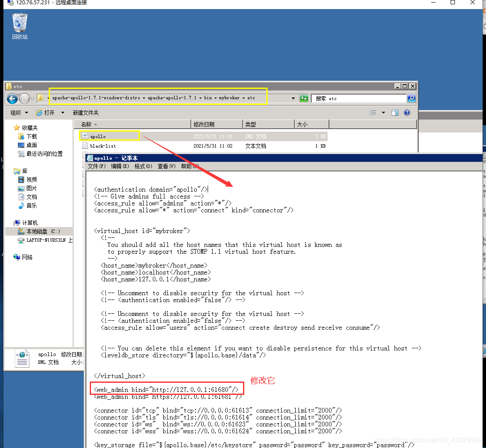Open 桌面 desktop in sidebar
Screen dimensions: 486x448
coord(28,145)
